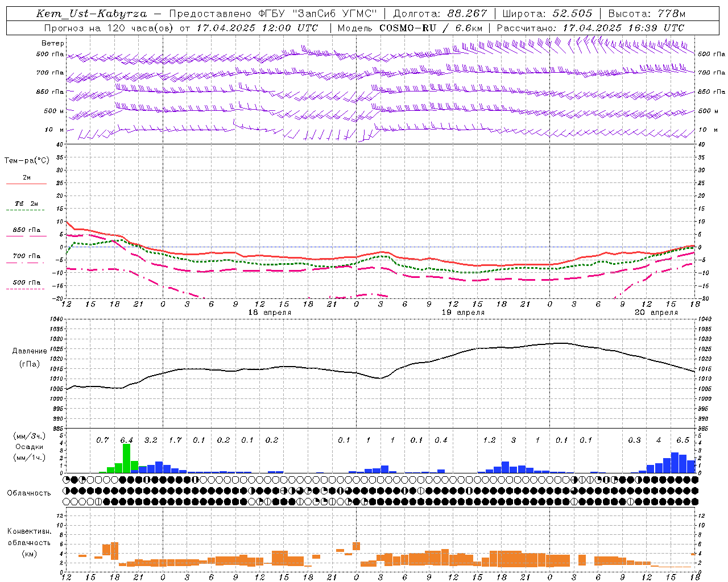This screenshot has width=728, height=582.
Task: Click the Высота: 778м value
Action: (x=647, y=14)
